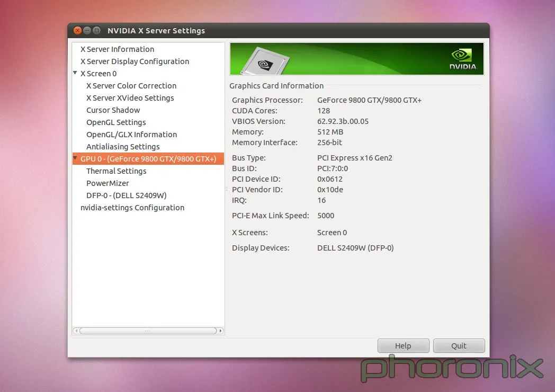Click PCI-E Max Link Speed value 5000
The image size is (555, 392).
pos(326,216)
